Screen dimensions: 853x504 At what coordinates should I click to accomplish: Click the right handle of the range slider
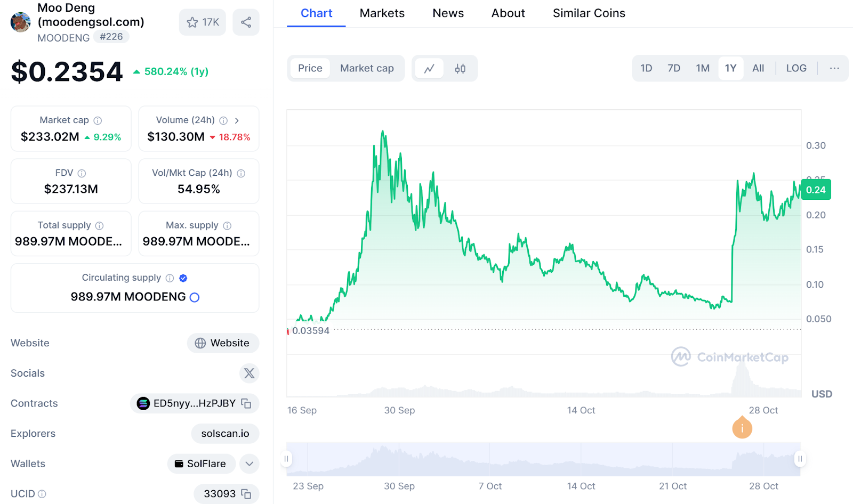(800, 459)
